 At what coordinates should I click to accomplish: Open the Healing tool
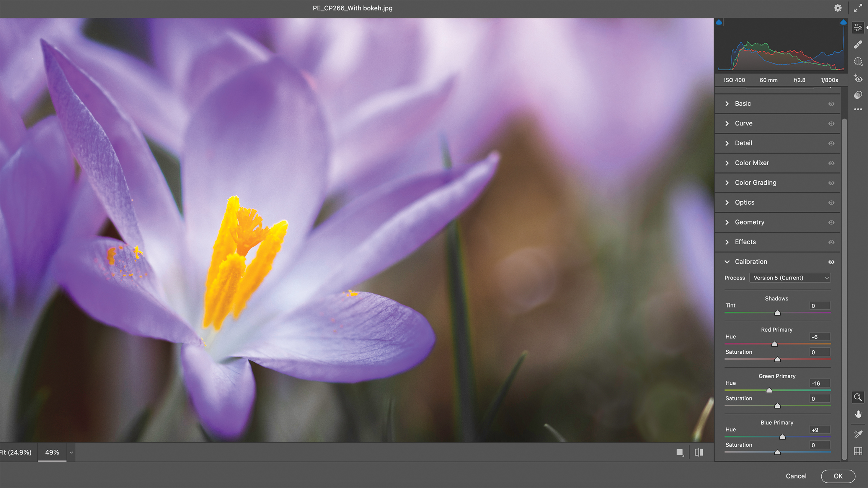[858, 44]
